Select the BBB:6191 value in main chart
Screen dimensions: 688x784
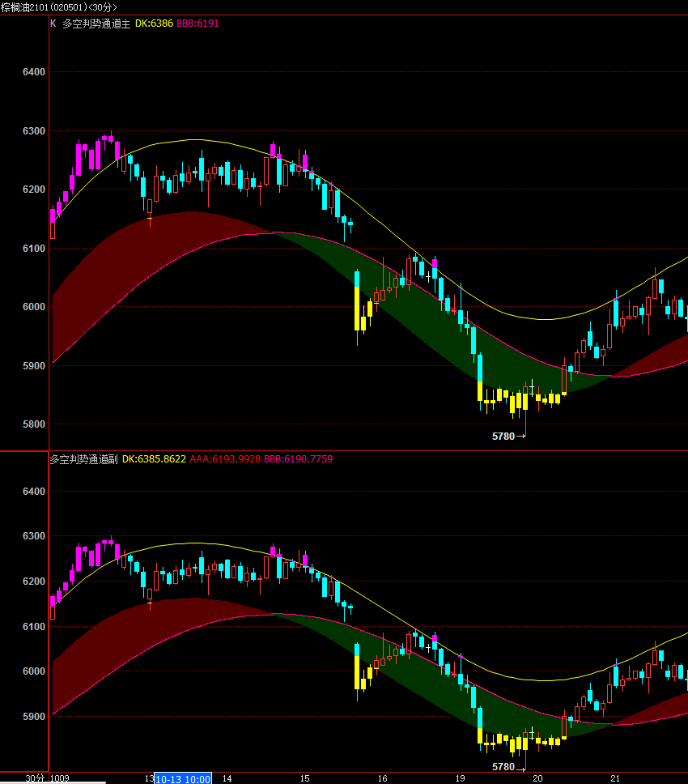[197, 23]
